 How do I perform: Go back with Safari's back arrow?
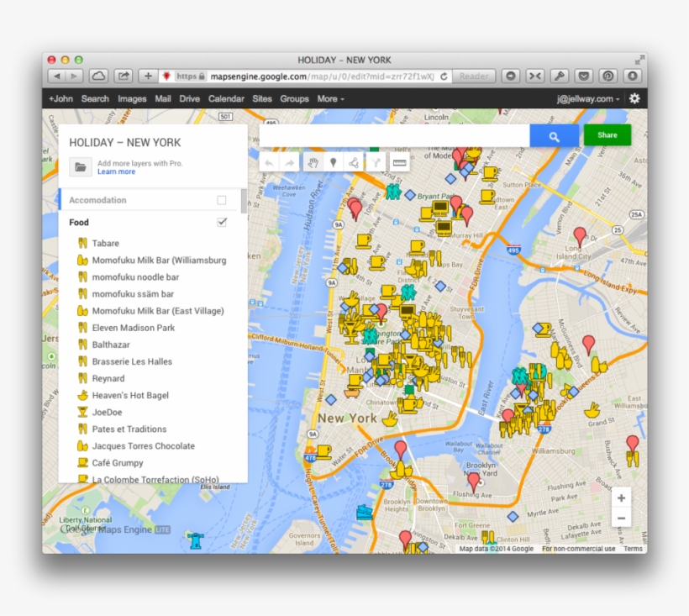[56, 76]
